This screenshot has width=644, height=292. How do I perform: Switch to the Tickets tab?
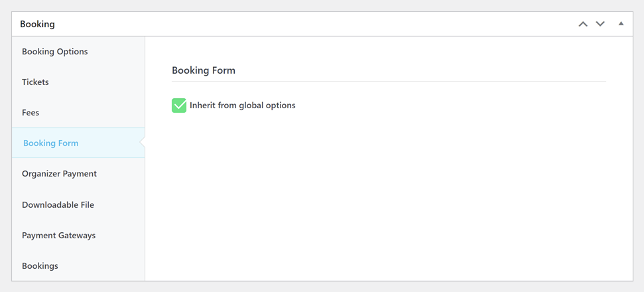[x=35, y=82]
